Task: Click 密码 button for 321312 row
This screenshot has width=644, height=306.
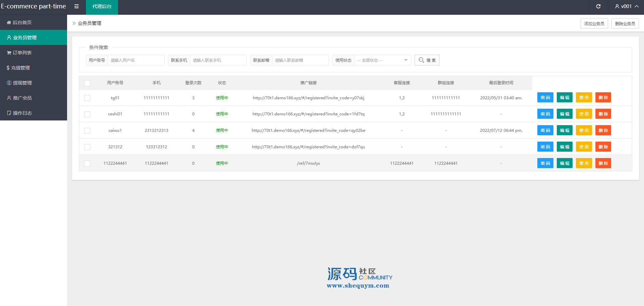Action: coord(545,147)
